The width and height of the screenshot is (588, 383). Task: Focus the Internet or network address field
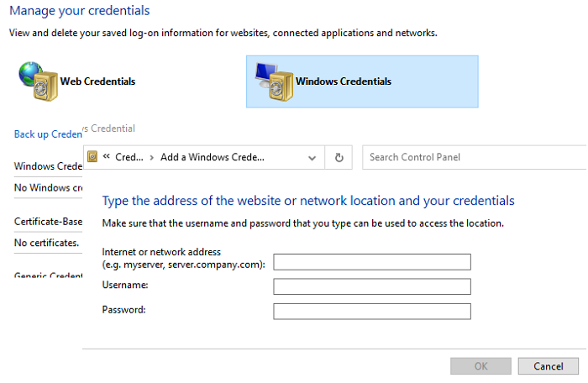tap(372, 262)
